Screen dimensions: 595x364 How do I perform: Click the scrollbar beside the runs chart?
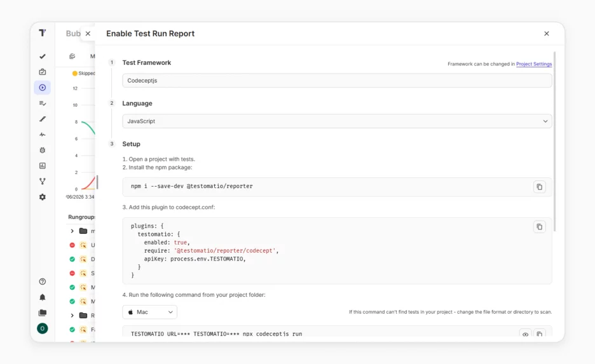(x=97, y=182)
